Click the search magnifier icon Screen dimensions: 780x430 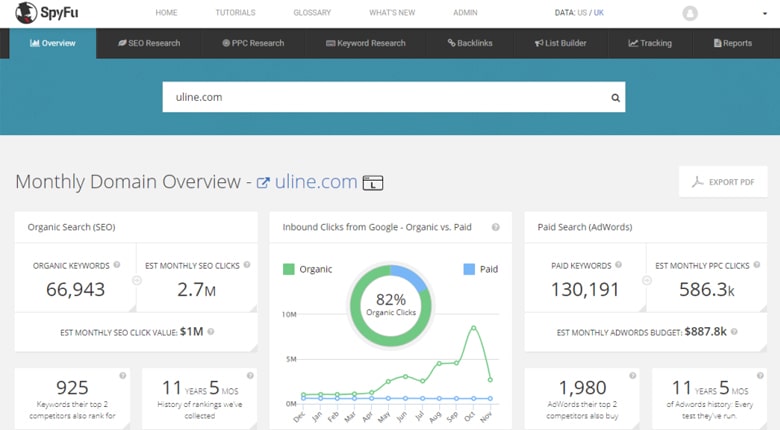click(x=615, y=98)
